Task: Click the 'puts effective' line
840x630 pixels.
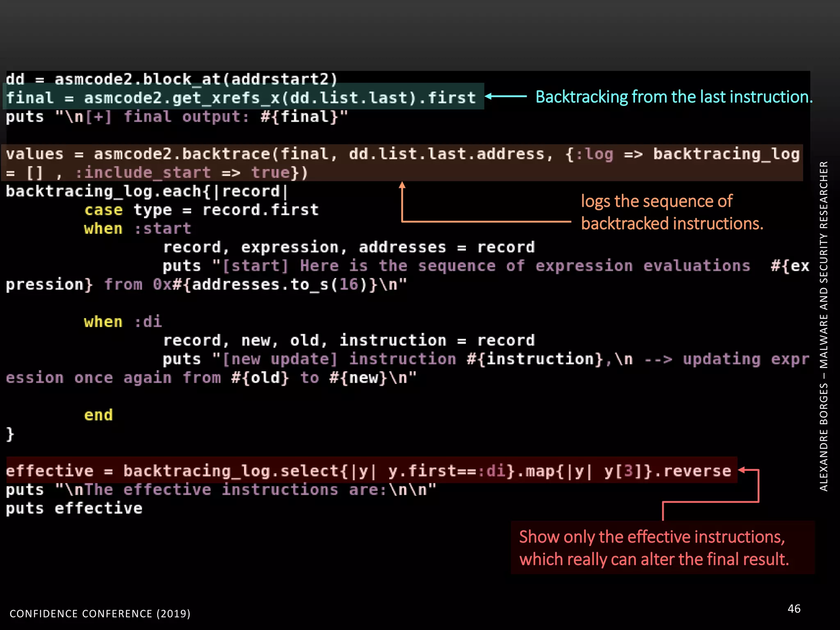Action: (x=74, y=508)
